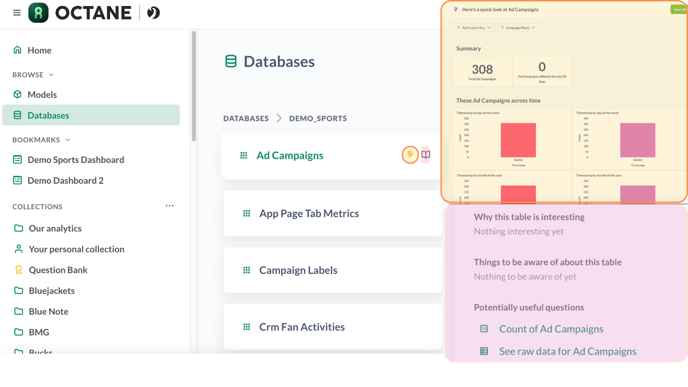Collapse the BROWSE section chevron
Viewport: 688px width, 387px height.
pyautogui.click(x=51, y=75)
